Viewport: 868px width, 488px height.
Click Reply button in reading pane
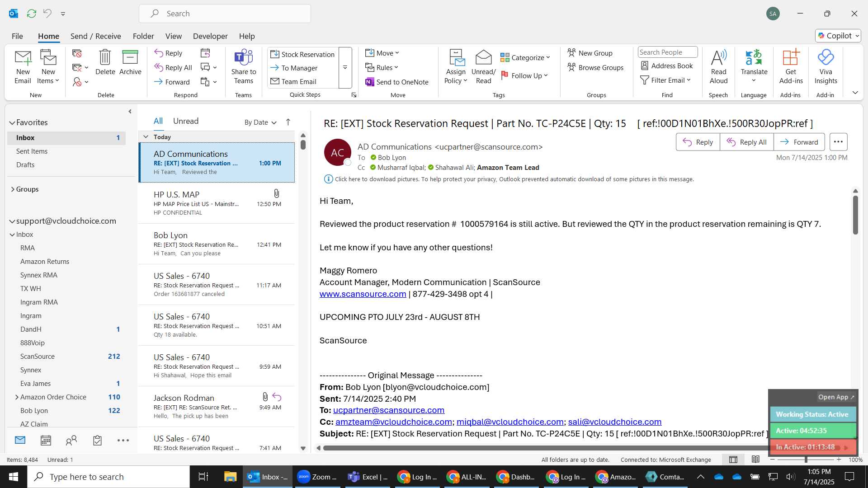[698, 142]
